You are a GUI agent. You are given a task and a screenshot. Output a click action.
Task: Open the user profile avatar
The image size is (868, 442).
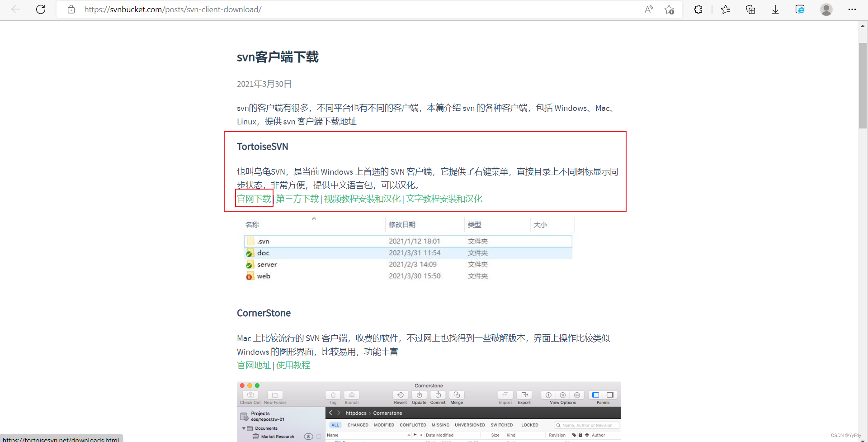click(x=826, y=10)
